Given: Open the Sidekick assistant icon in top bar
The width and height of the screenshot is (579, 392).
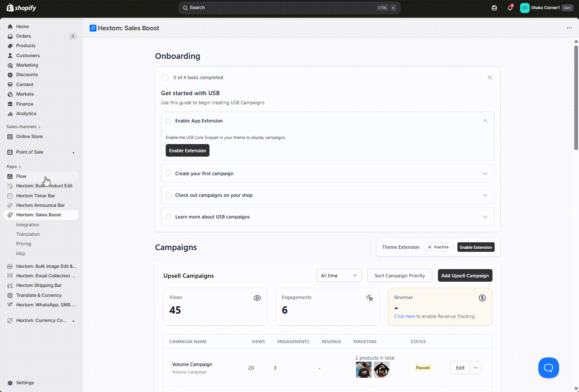Looking at the screenshot, I should (x=494, y=8).
